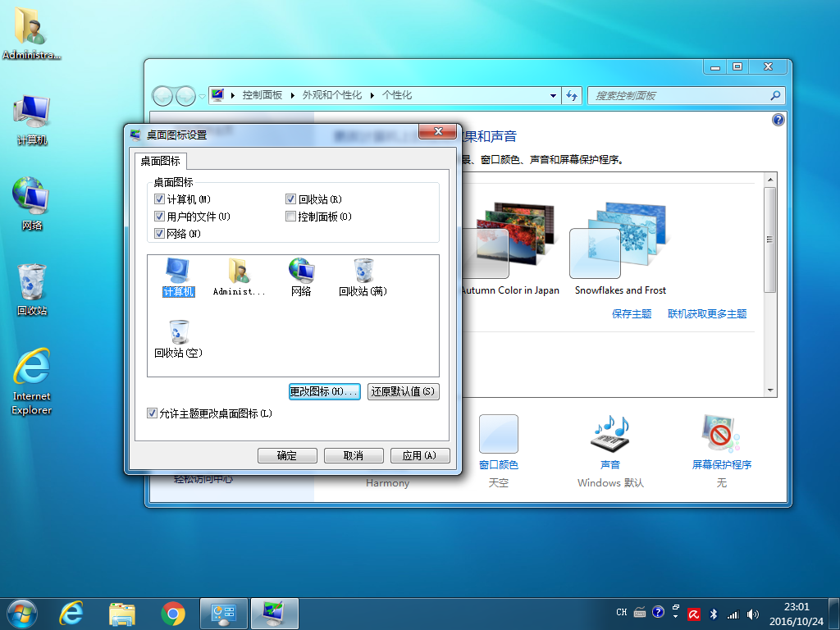840x630 pixels.
Task: Select the 回收站(满) icon in the list
Action: 363,277
